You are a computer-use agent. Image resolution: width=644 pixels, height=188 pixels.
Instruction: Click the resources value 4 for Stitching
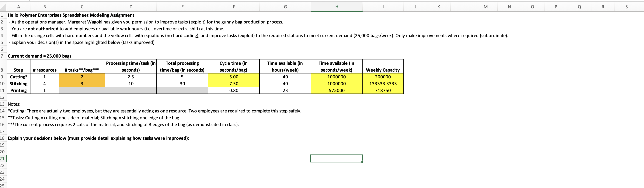pyautogui.click(x=44, y=84)
